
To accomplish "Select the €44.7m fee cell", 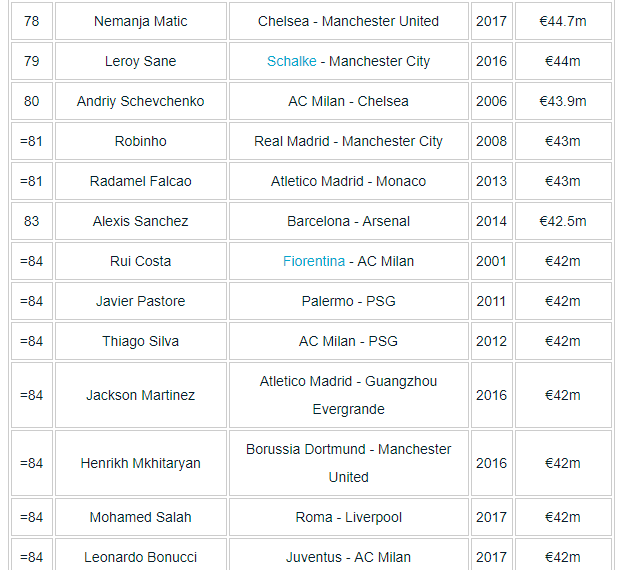I will (562, 21).
